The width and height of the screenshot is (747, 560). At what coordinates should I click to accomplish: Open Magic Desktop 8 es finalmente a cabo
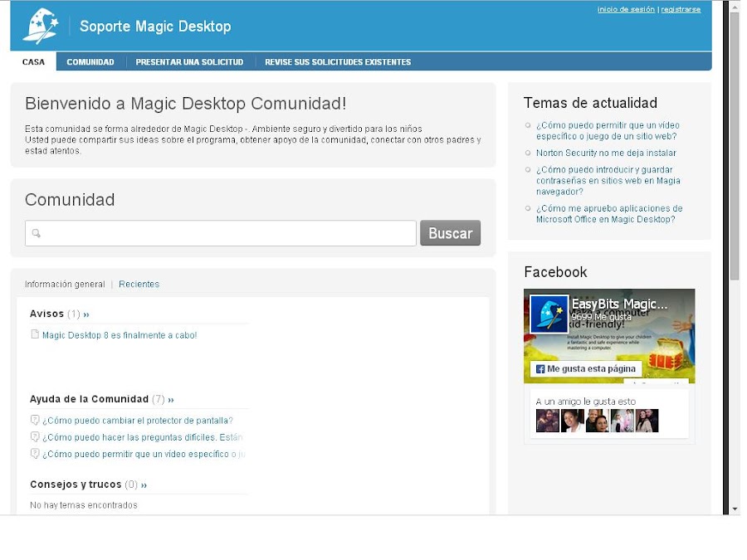click(120, 335)
